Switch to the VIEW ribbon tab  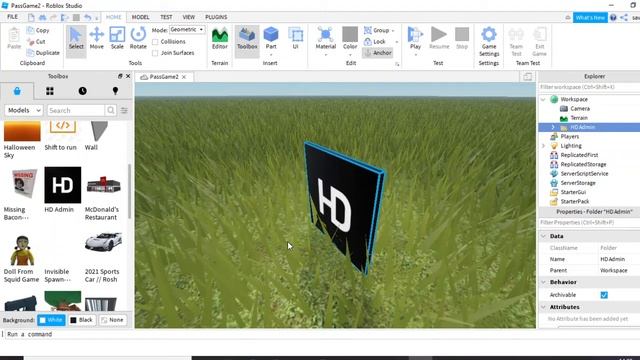[x=189, y=17]
